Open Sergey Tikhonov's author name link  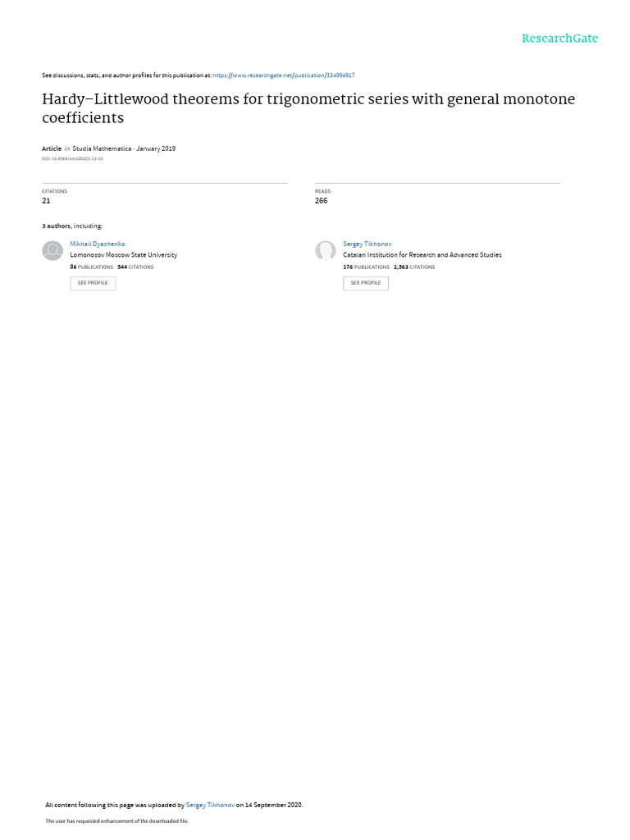367,244
